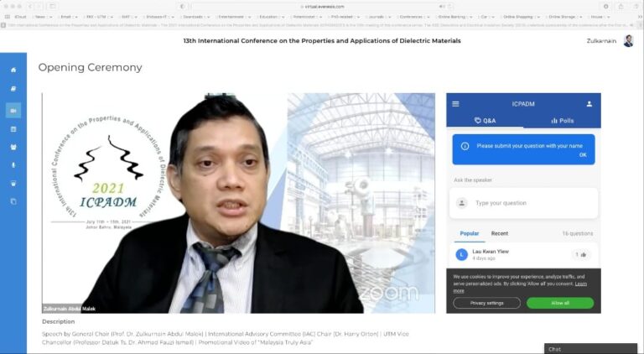Select the video camera sidebar icon
This screenshot has height=354, width=644.
coord(13,111)
